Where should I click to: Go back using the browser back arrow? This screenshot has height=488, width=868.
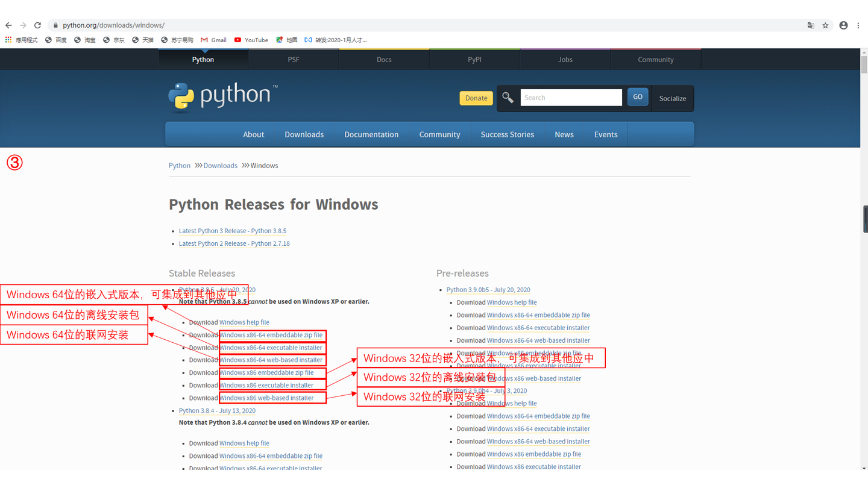point(8,25)
